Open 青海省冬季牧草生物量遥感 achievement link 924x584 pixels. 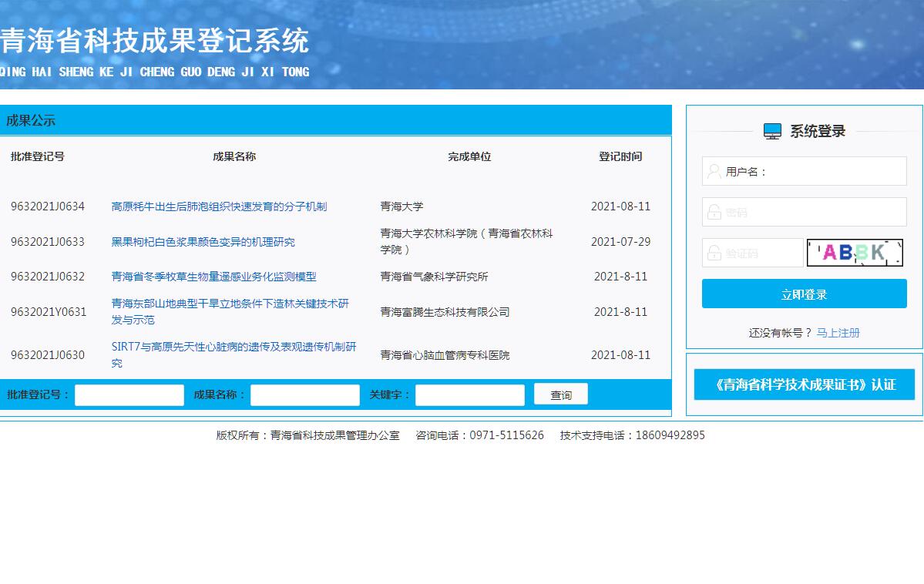point(213,277)
